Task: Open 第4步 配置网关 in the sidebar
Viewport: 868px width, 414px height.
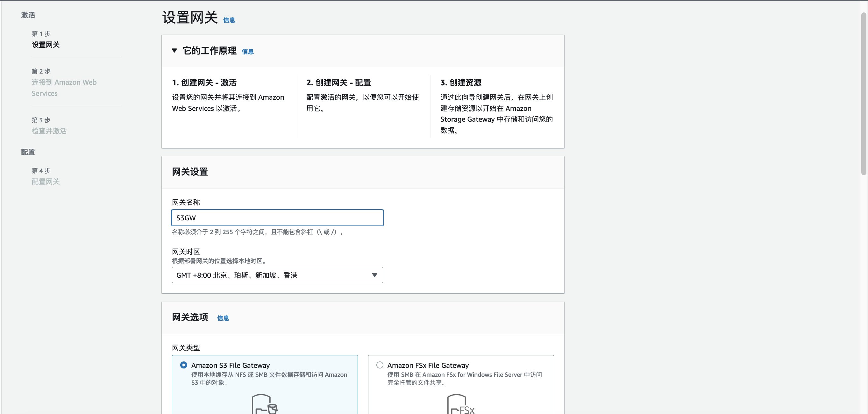Action: click(46, 182)
